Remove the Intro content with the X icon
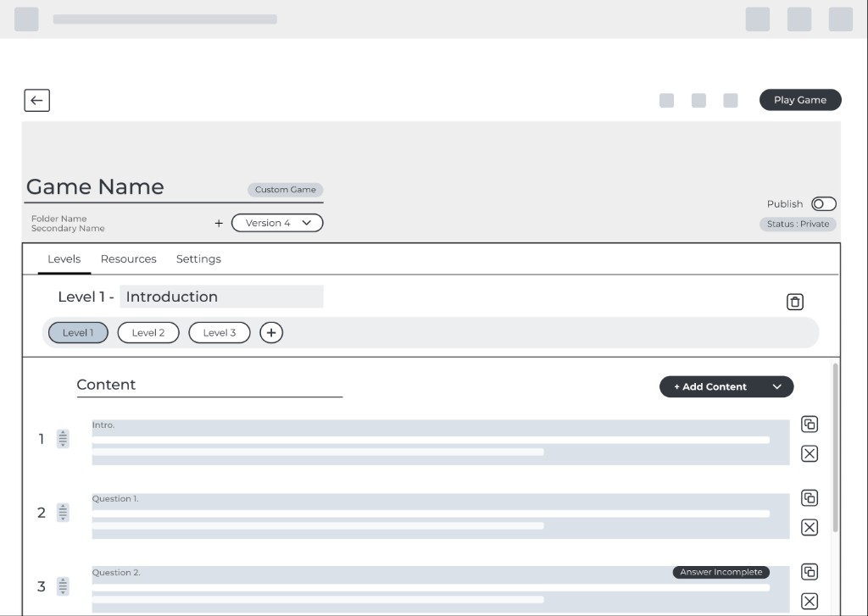The image size is (868, 616). point(809,453)
